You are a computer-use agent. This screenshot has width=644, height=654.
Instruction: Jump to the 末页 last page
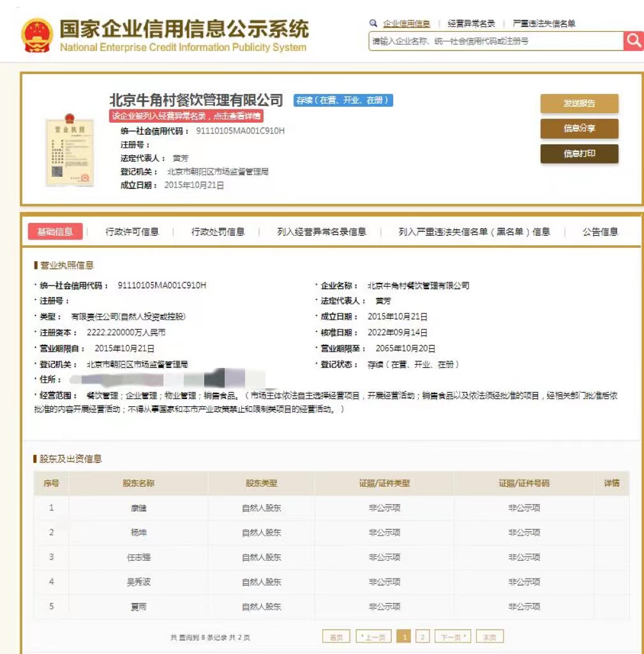[x=490, y=637]
